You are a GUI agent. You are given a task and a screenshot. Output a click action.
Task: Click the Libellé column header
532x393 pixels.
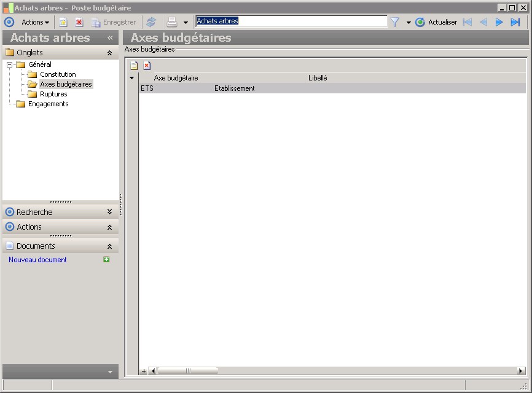click(x=318, y=78)
